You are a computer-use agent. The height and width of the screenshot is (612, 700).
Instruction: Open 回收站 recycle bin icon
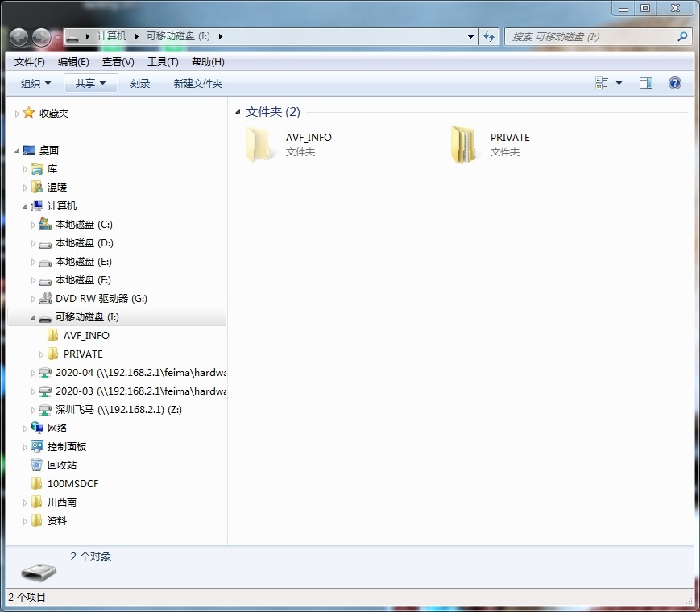(x=37, y=465)
